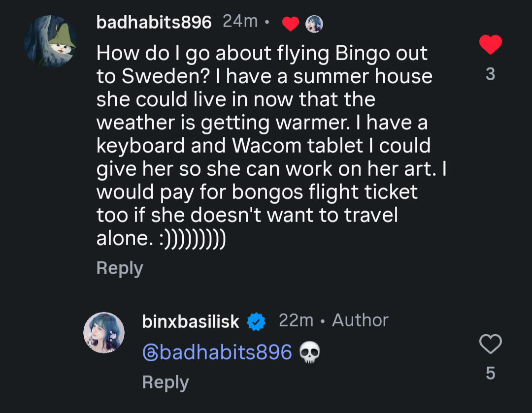Click the blue verified badge

pyautogui.click(x=256, y=322)
